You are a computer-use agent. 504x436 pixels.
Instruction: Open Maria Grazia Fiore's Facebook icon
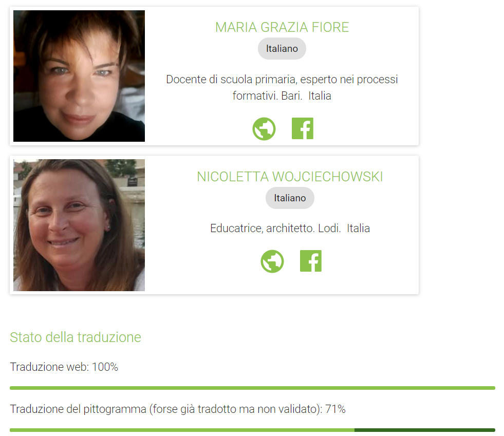coord(303,128)
